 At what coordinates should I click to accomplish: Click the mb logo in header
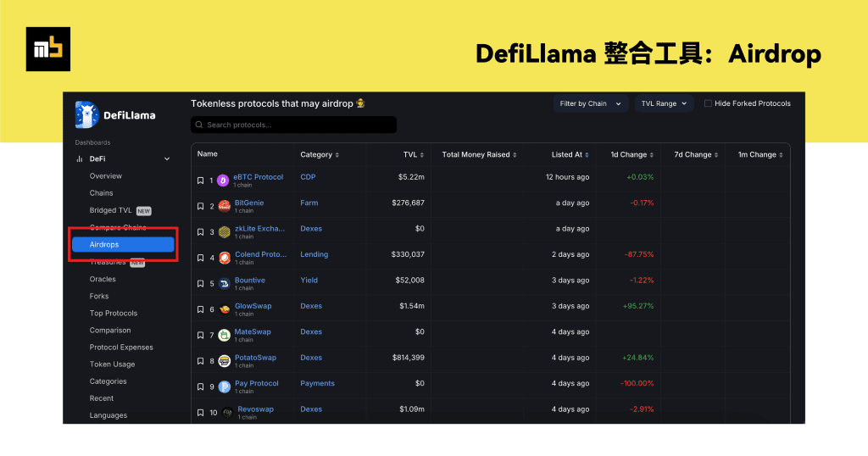click(x=48, y=49)
